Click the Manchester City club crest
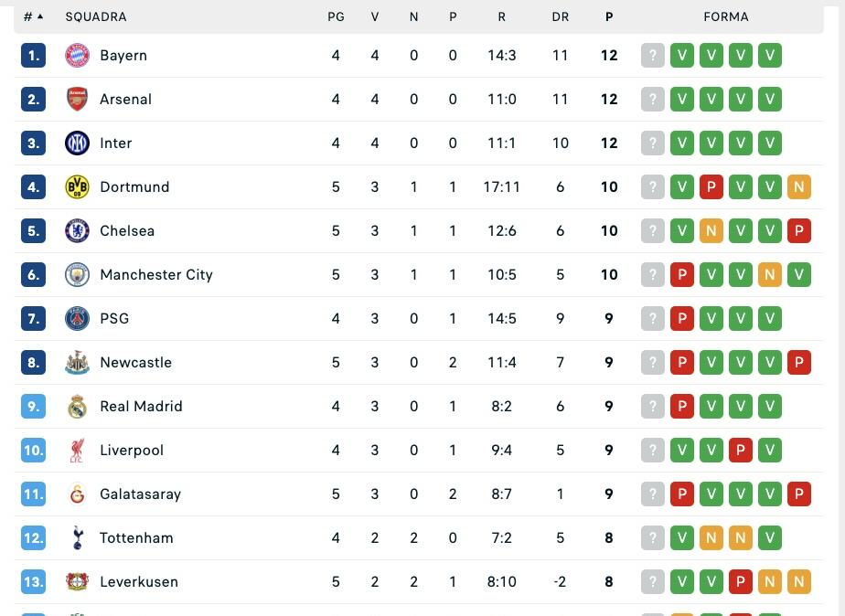The image size is (845, 616). (x=78, y=274)
